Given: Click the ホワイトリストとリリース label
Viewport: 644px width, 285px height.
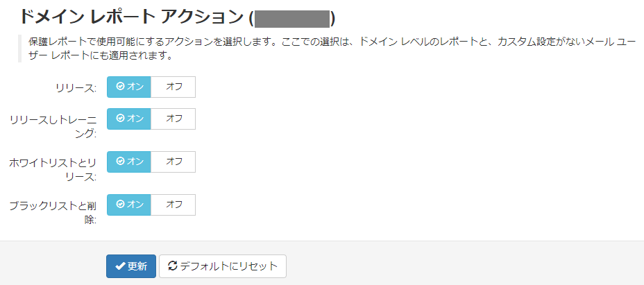Looking at the screenshot, I should tap(53, 170).
